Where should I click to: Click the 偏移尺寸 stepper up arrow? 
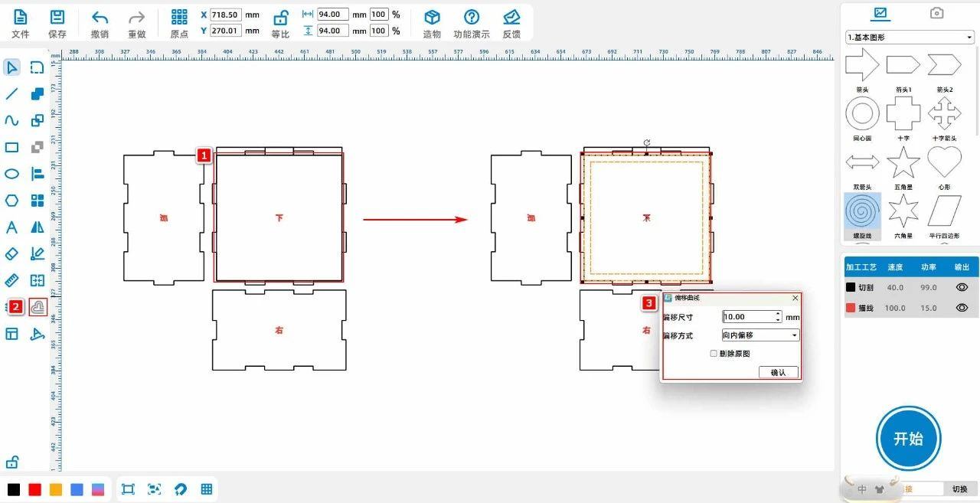coord(778,313)
